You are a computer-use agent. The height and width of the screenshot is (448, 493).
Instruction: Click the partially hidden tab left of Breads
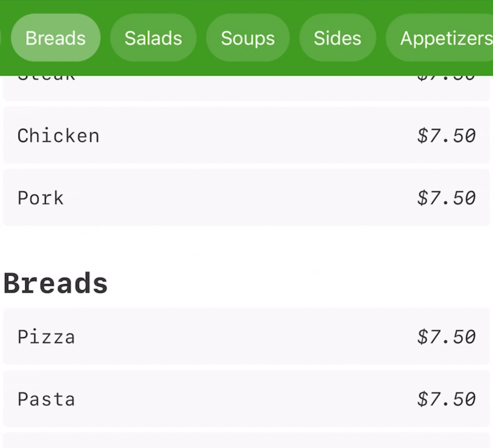pos(1,38)
